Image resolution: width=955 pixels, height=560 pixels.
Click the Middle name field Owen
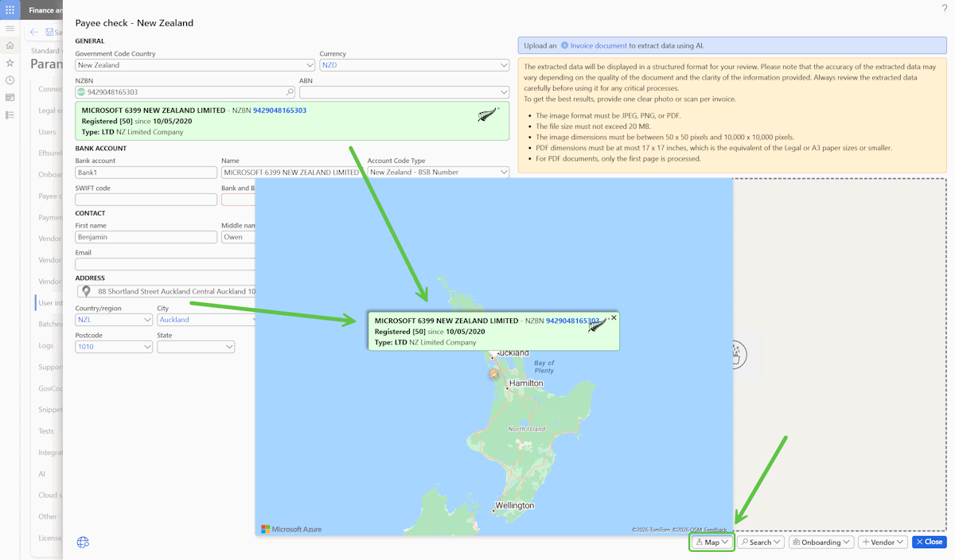239,237
